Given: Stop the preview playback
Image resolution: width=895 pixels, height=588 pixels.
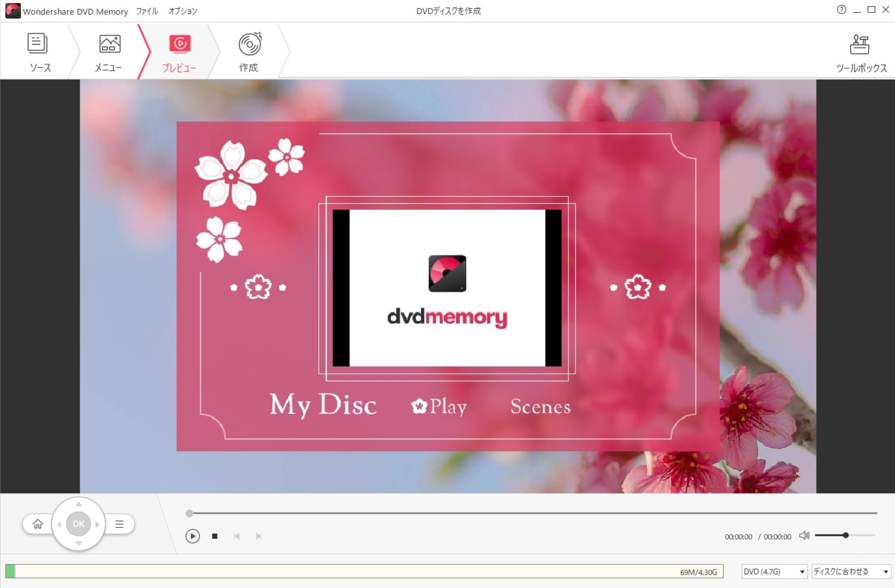Looking at the screenshot, I should (x=215, y=536).
